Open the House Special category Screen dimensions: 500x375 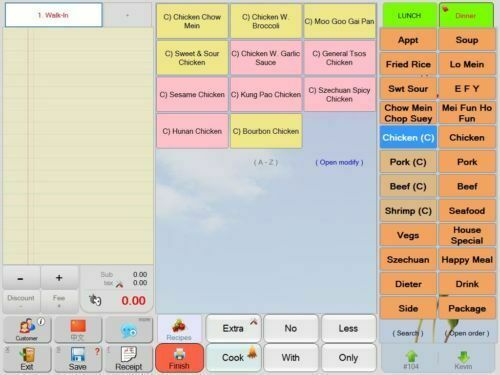(x=467, y=235)
